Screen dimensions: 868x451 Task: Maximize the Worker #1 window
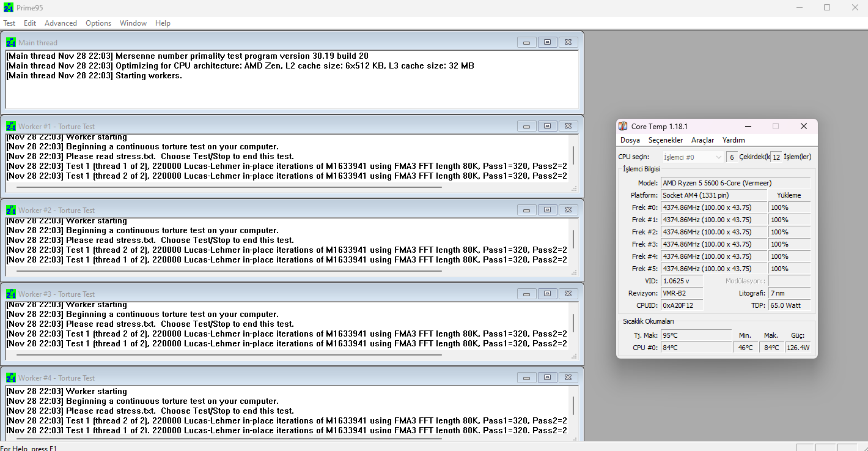(x=547, y=126)
